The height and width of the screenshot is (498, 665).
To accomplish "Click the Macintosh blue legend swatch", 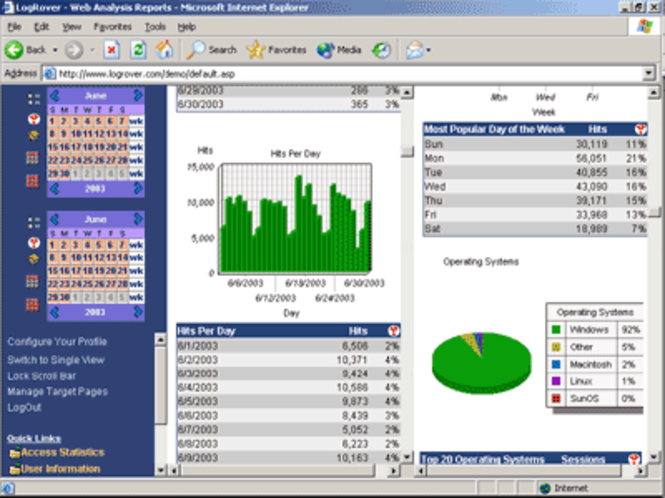I will point(556,364).
